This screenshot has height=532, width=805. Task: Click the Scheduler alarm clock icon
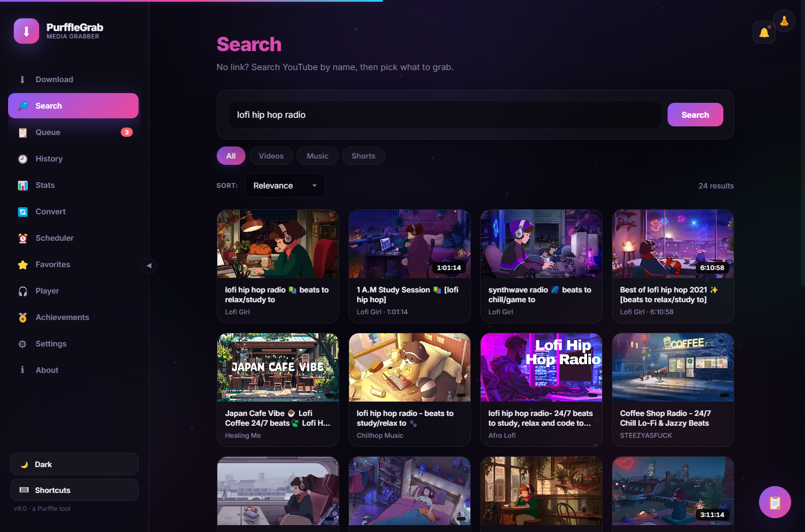point(22,238)
